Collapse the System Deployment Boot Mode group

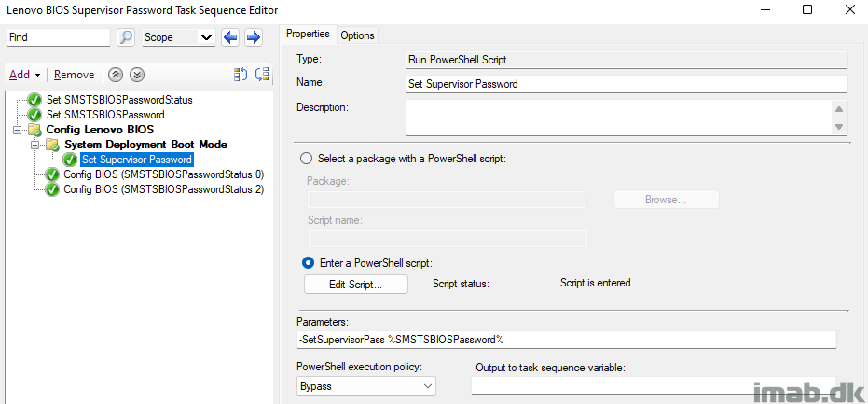tap(34, 145)
